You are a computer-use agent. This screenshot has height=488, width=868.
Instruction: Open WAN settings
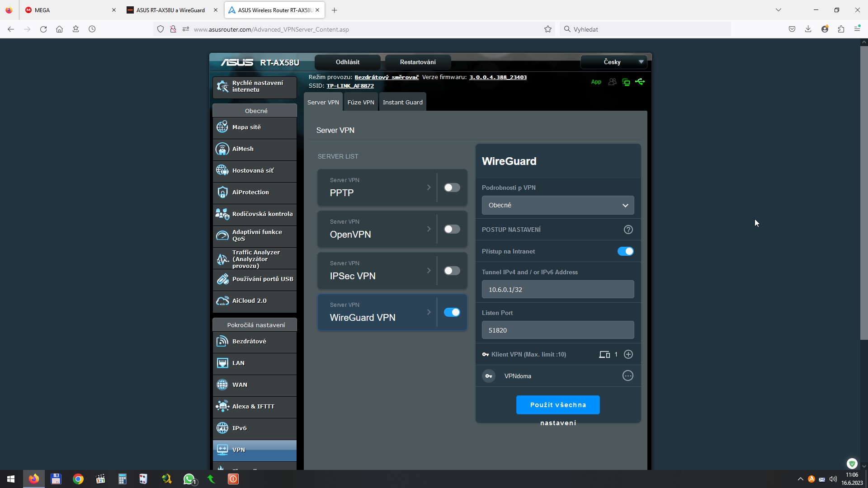pyautogui.click(x=255, y=385)
